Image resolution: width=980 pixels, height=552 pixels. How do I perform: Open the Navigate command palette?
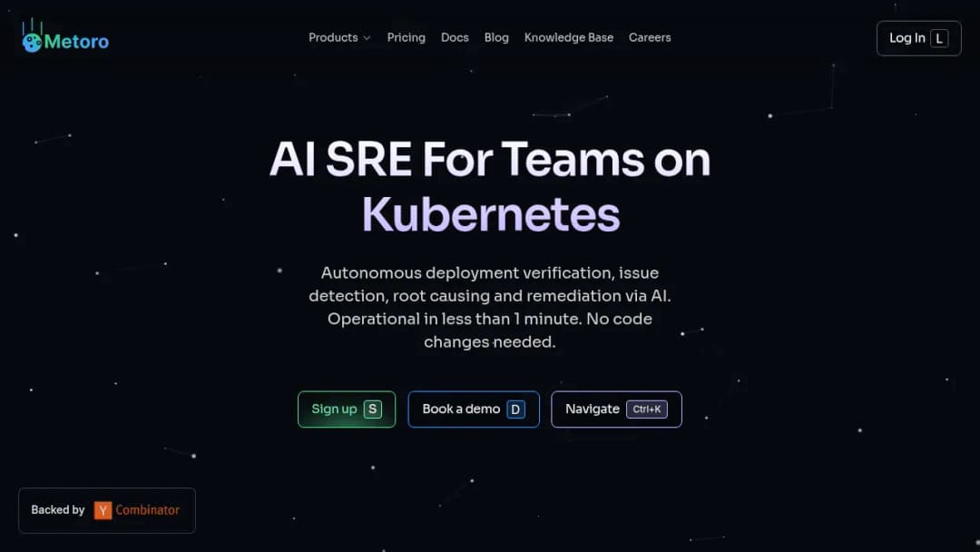tap(616, 409)
